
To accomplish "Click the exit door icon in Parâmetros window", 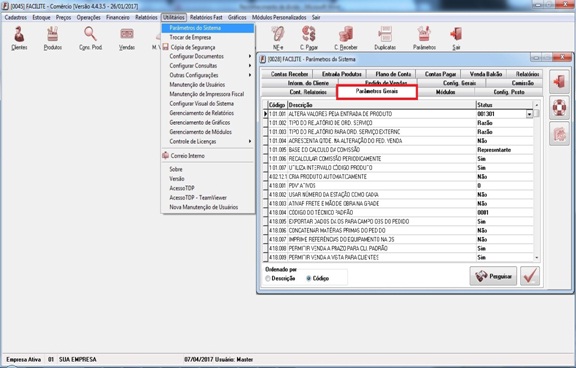I will (559, 81).
